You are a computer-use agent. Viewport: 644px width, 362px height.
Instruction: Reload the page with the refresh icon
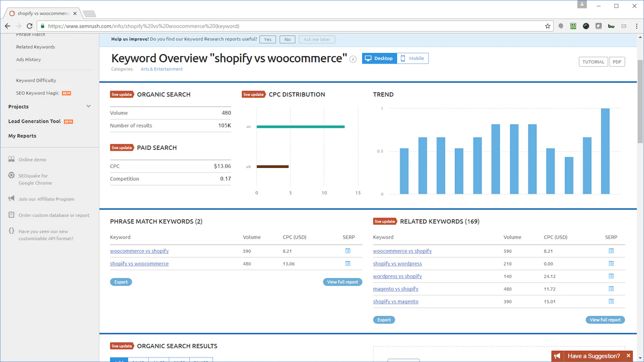tap(29, 26)
